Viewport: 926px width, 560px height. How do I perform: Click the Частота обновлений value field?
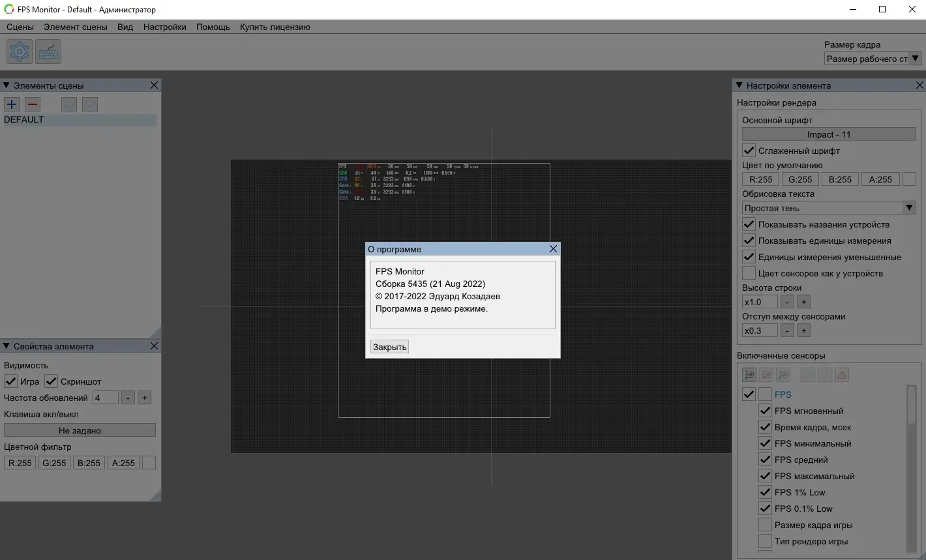(106, 398)
